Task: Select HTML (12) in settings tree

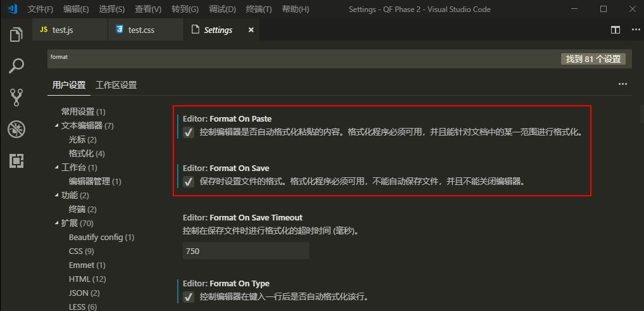Action: tap(87, 279)
